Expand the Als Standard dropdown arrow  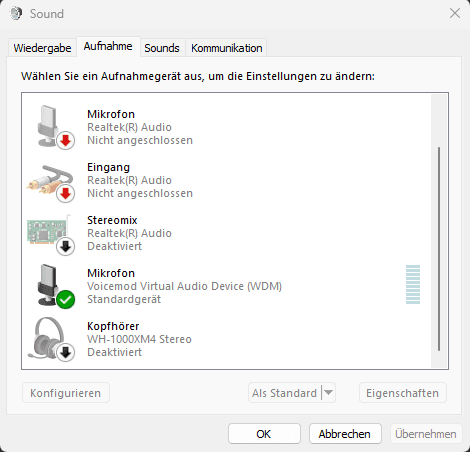328,393
